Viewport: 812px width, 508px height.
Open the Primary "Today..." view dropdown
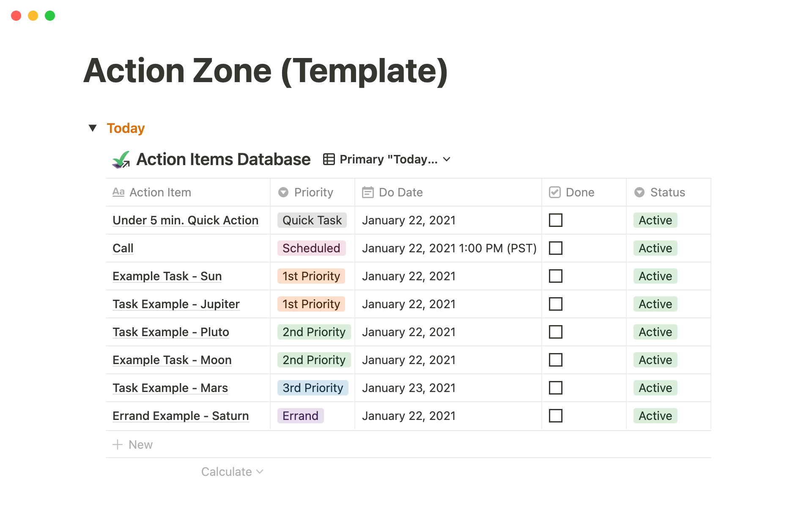click(447, 160)
